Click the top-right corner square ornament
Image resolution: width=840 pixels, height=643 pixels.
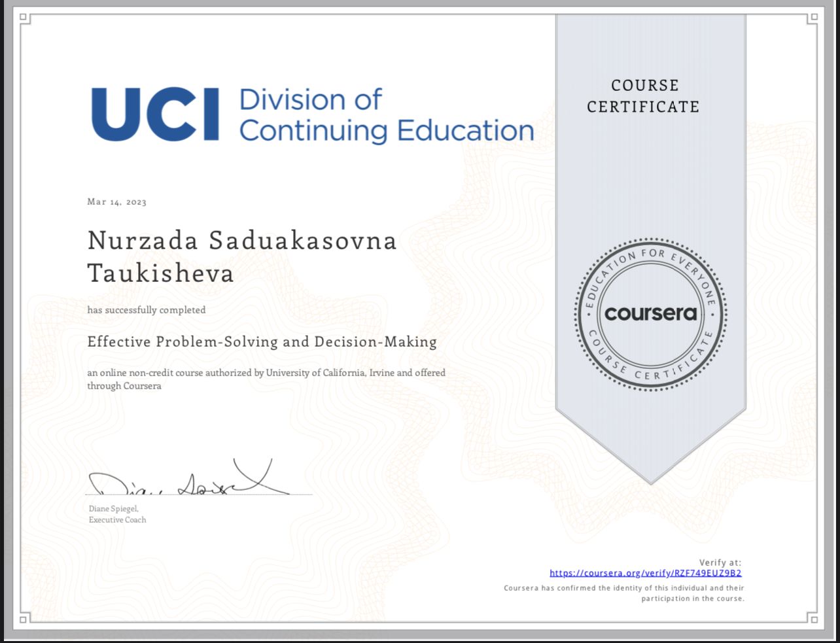813,18
